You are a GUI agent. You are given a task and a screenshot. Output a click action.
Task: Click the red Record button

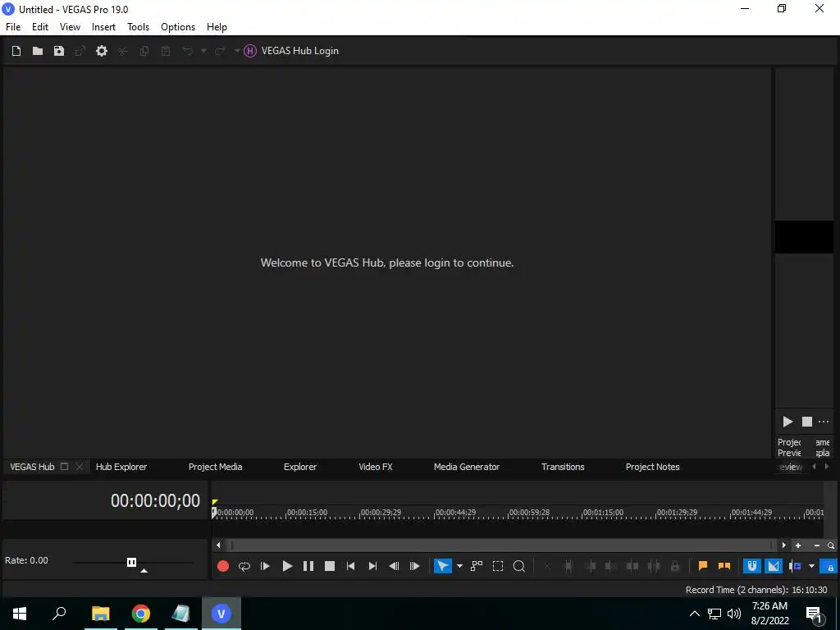tap(223, 566)
